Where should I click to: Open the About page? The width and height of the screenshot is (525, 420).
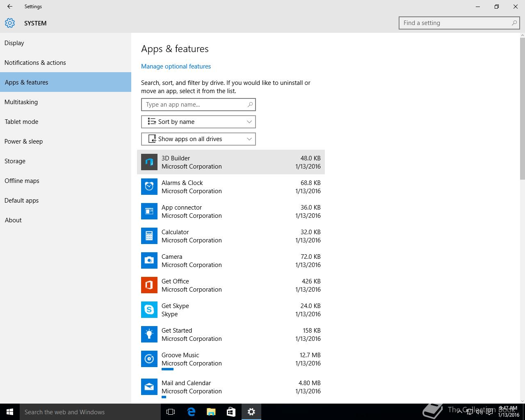pos(66,220)
